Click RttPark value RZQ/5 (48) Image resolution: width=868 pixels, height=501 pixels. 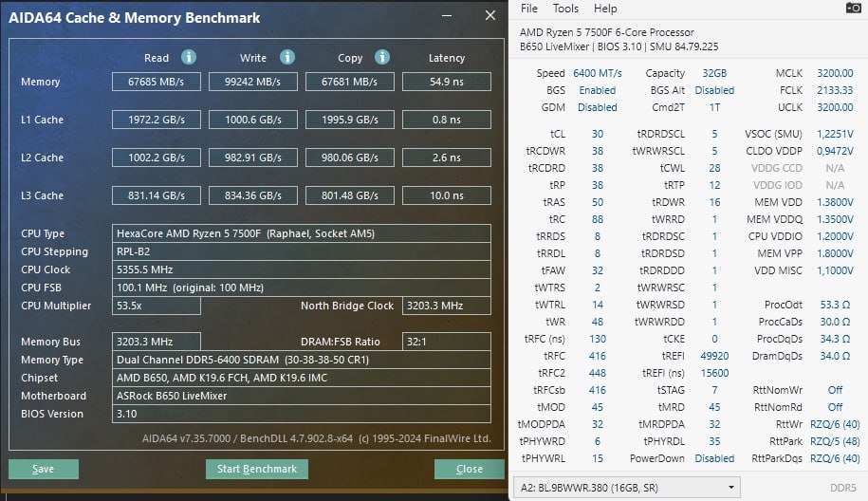(835, 441)
